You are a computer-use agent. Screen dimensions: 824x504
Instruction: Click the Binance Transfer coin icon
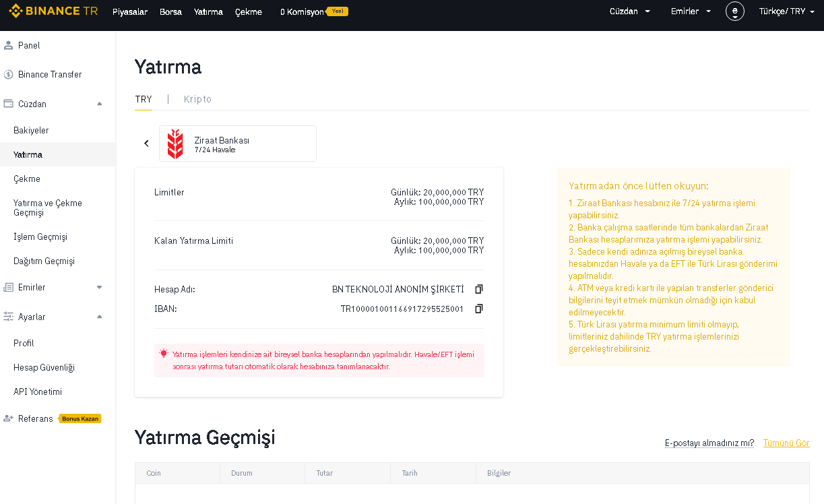click(8, 74)
